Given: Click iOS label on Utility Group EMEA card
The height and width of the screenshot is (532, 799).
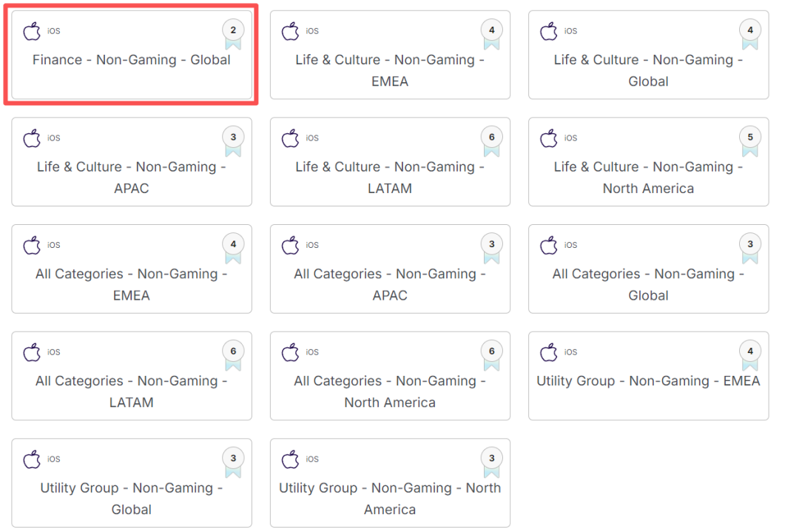Looking at the screenshot, I should tap(570, 352).
